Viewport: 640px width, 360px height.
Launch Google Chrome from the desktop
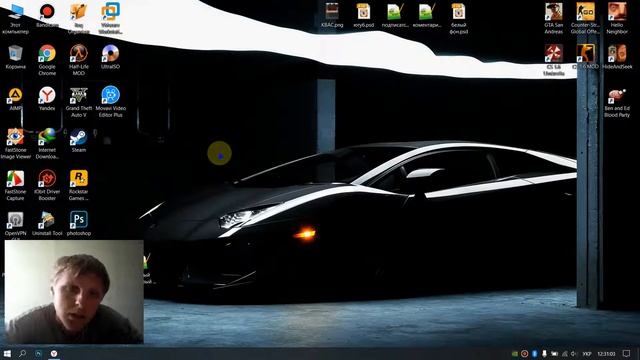[47, 60]
